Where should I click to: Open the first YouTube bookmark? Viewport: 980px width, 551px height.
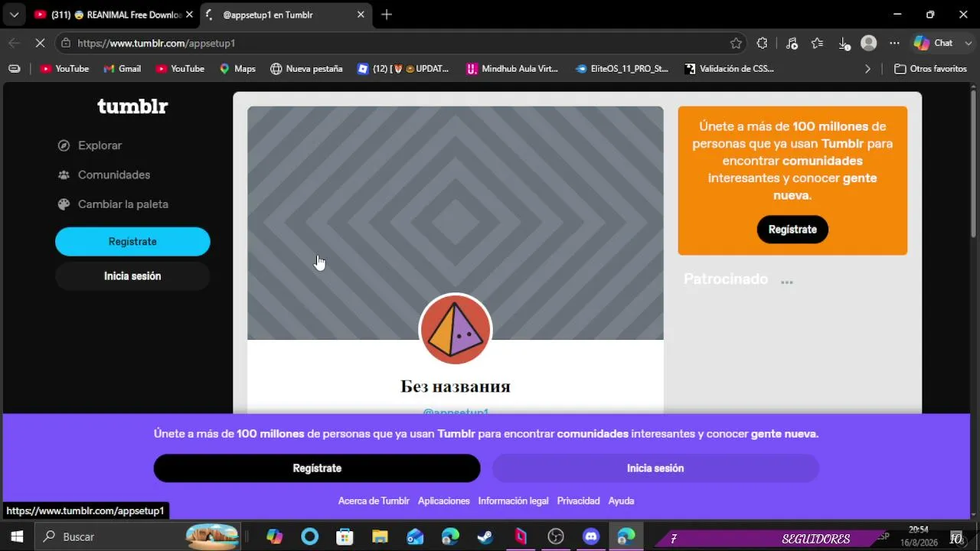[x=64, y=69]
